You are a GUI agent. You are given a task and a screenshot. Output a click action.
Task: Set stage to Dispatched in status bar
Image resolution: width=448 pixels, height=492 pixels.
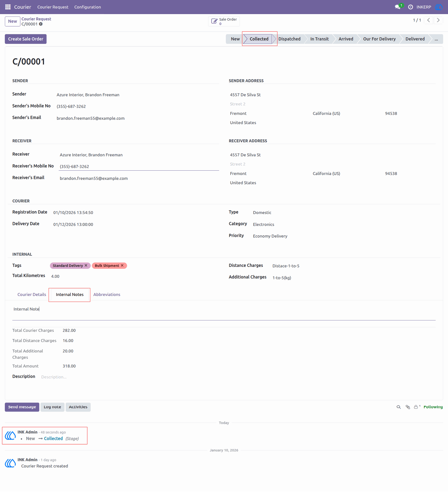tap(289, 39)
